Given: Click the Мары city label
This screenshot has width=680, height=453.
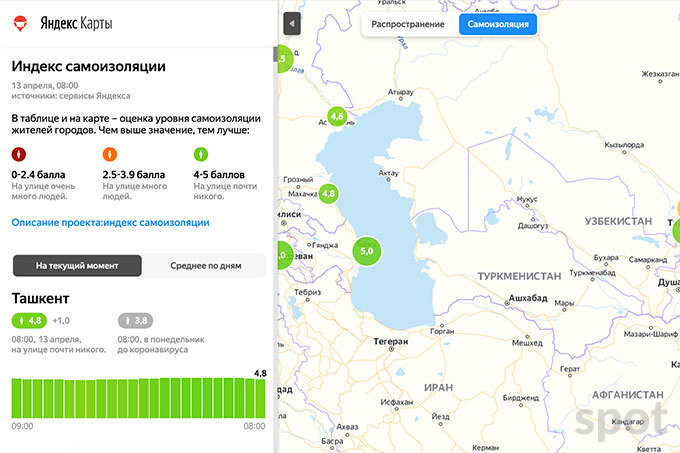Looking at the screenshot, I should 564,303.
